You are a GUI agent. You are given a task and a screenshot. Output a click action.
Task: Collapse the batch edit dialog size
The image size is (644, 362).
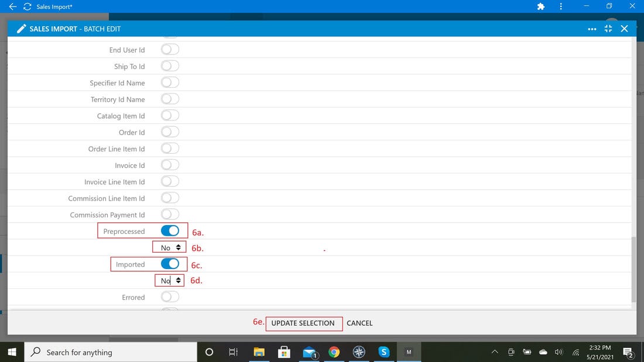608,29
